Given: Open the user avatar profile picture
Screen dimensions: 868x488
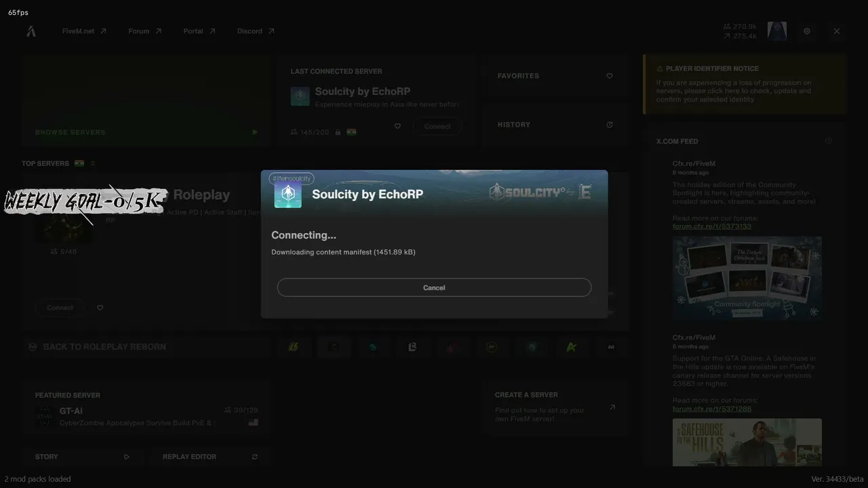Looking at the screenshot, I should click(x=777, y=31).
